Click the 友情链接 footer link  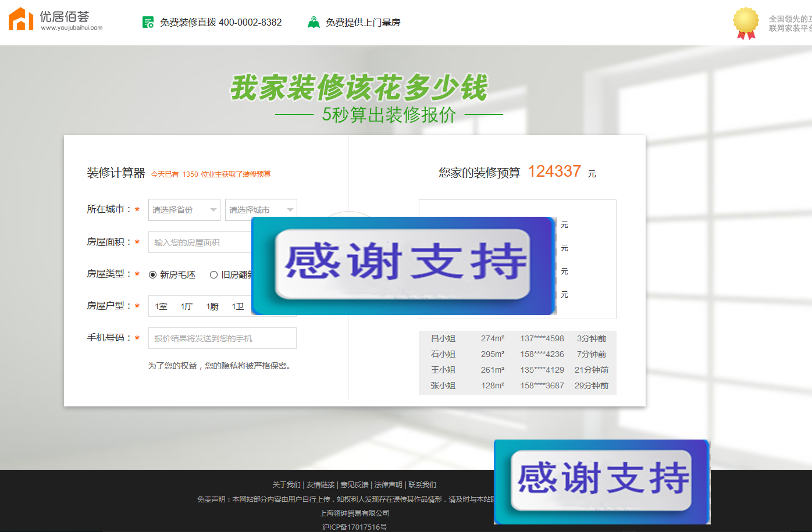(320, 484)
